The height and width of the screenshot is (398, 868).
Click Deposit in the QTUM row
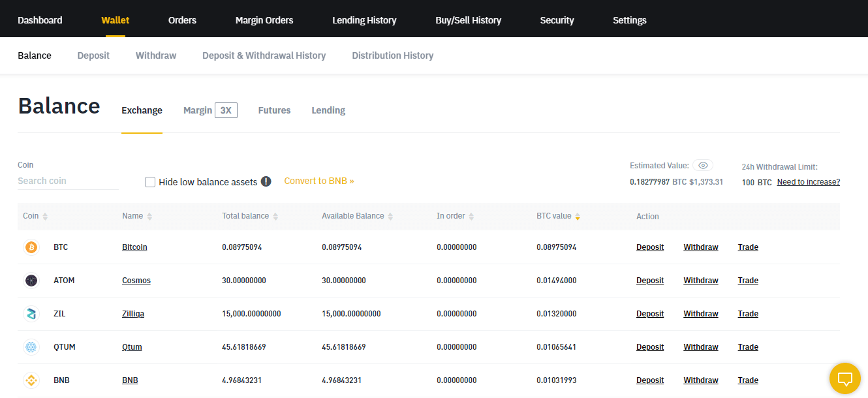point(650,347)
